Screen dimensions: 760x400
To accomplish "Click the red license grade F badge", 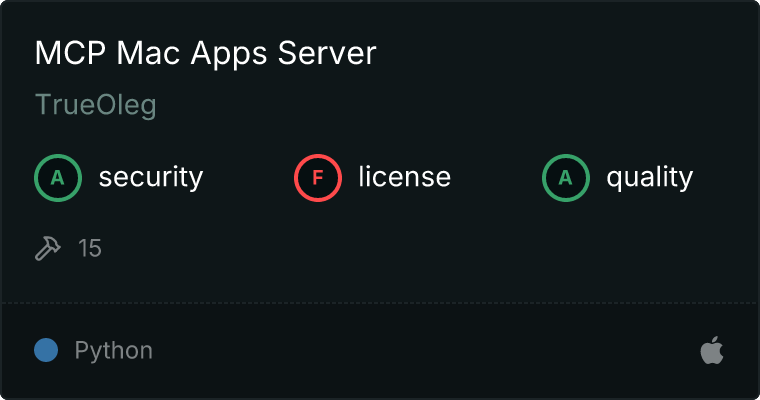I will click(318, 178).
